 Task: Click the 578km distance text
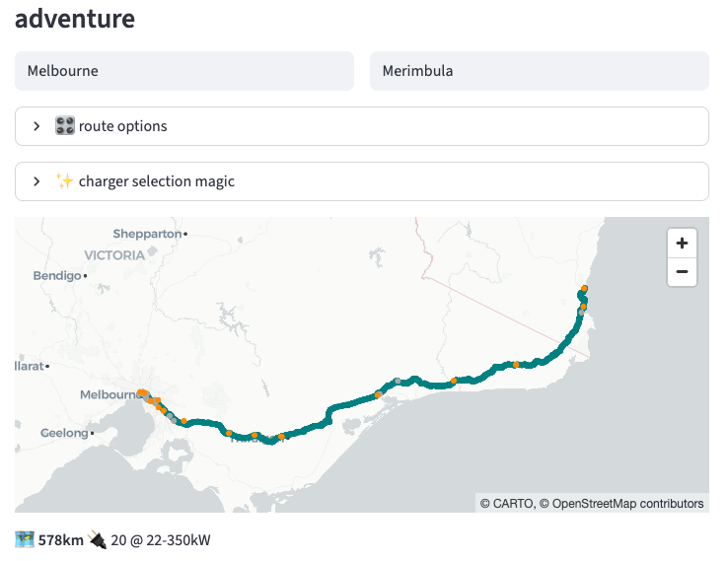tap(62, 540)
